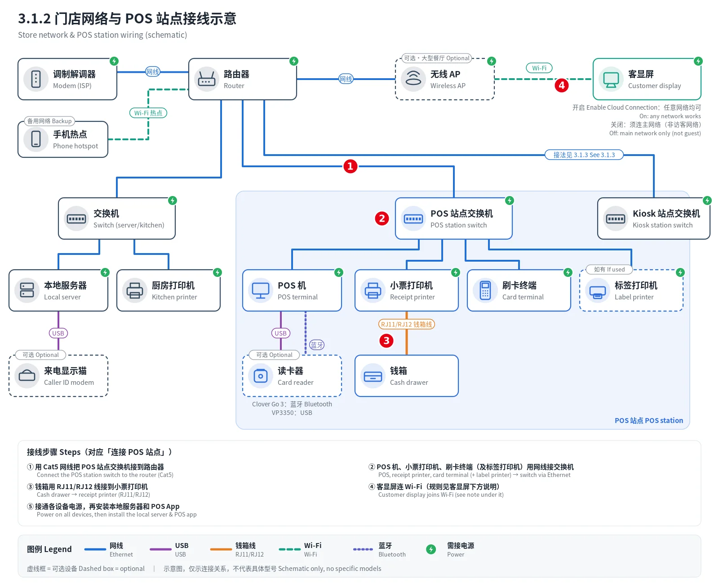
Task: Click the Card terminal icon
Action: (485, 290)
